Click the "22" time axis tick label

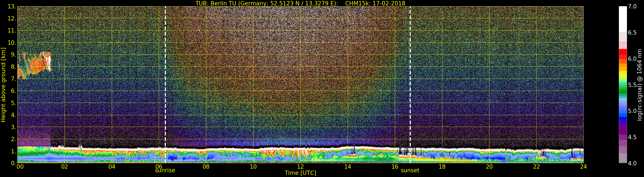point(536,167)
